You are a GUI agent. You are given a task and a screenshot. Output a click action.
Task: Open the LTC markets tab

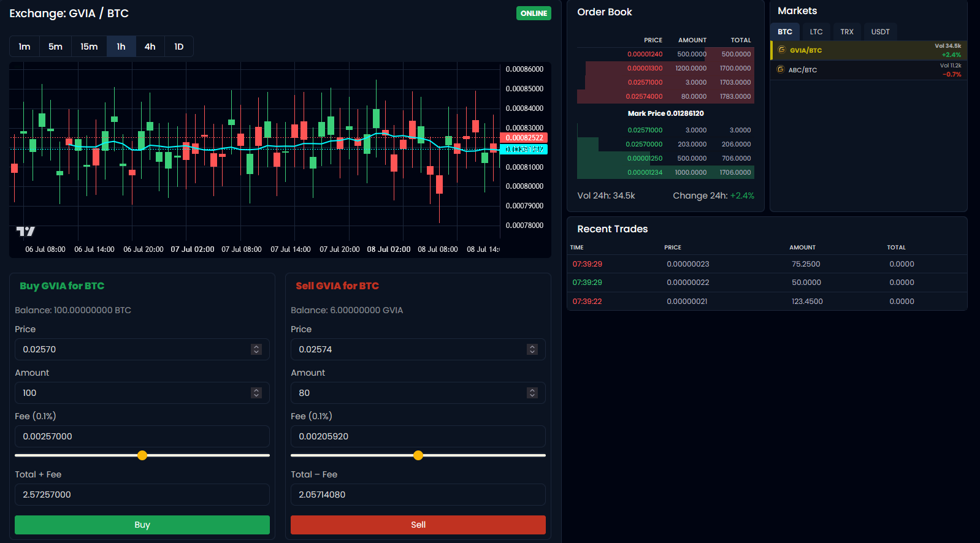pos(816,32)
